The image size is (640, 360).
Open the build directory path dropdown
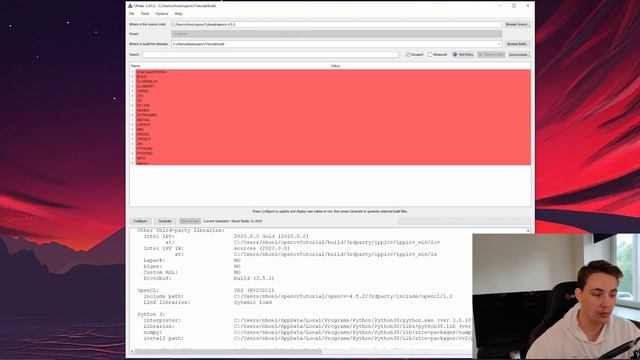tap(499, 44)
